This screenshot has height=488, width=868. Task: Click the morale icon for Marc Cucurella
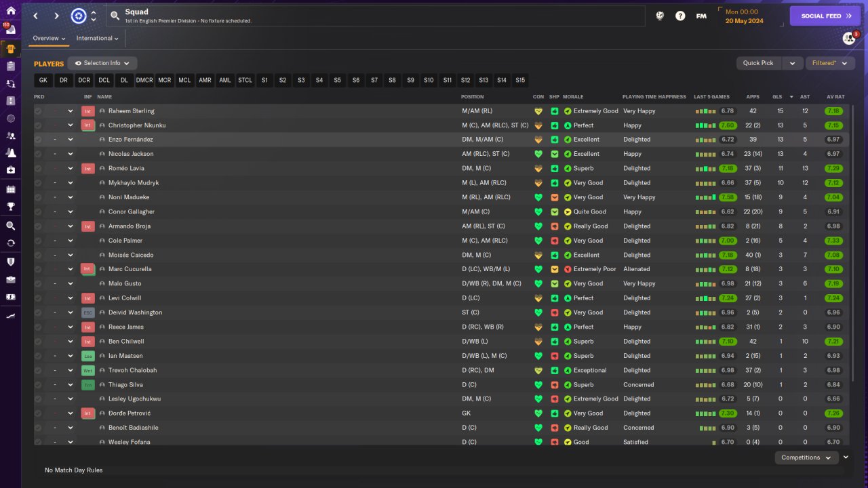pyautogui.click(x=568, y=269)
